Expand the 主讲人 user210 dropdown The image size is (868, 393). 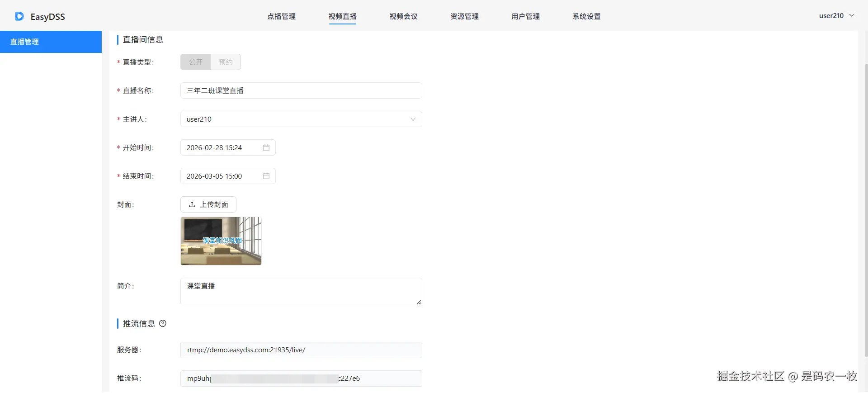pos(301,119)
